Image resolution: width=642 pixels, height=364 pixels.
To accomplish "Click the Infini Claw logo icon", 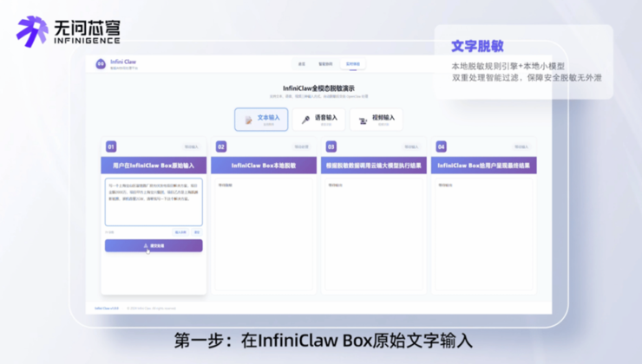I will pyautogui.click(x=102, y=64).
